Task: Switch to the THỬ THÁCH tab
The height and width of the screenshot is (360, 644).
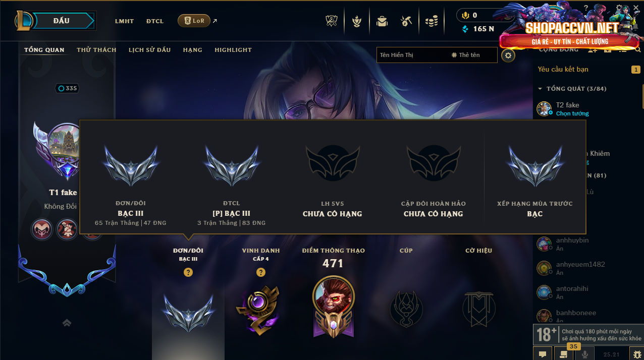Action: tap(96, 50)
